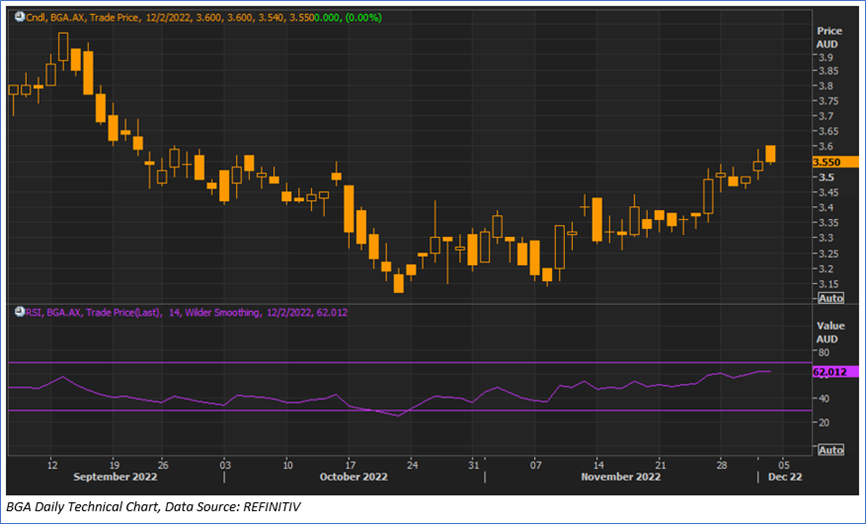Click the 3.45 label on price axis
The height and width of the screenshot is (524, 866).
828,193
